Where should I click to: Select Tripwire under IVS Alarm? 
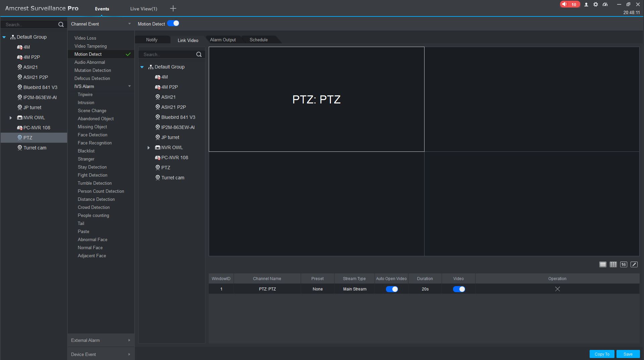[x=85, y=94]
